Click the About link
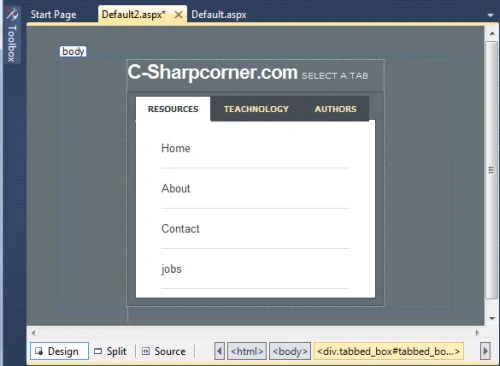500x366 pixels. [x=176, y=188]
